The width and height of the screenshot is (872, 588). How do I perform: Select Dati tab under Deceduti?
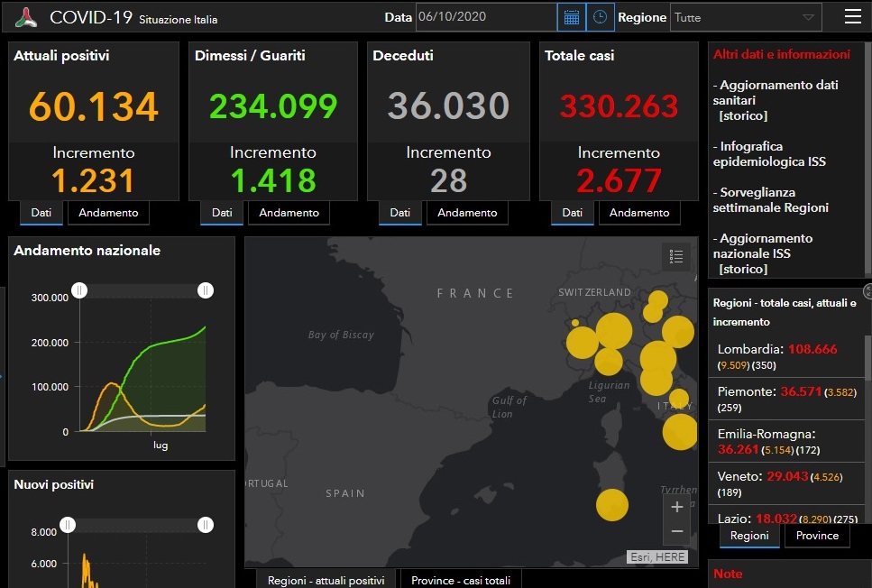click(399, 213)
